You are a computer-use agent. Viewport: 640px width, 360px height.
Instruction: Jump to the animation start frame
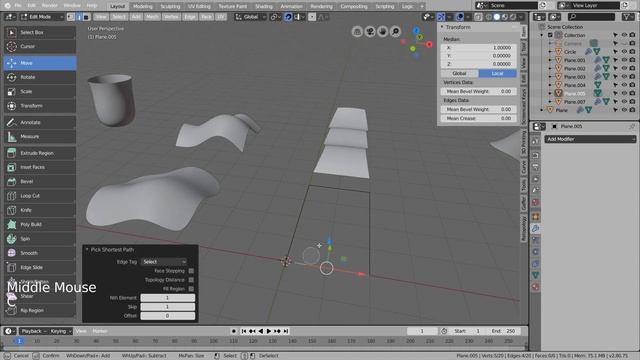click(244, 331)
